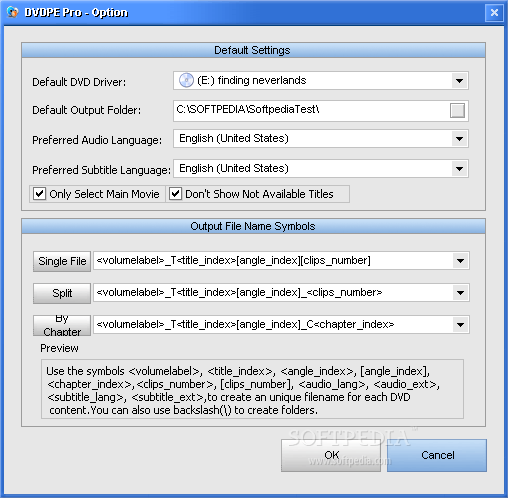The height and width of the screenshot is (498, 508).
Task: Expand the Preferred Audio Language dropdown
Action: tap(459, 139)
